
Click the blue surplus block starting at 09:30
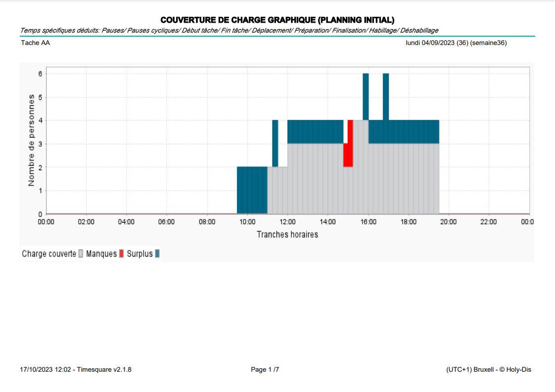pos(252,190)
